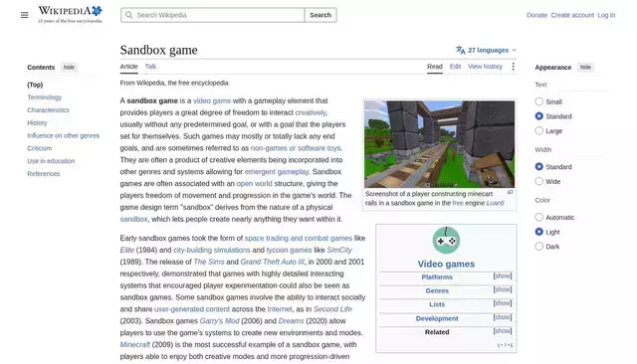637x364 pixels.
Task: Jump to Influence on other genres
Action: click(x=64, y=135)
